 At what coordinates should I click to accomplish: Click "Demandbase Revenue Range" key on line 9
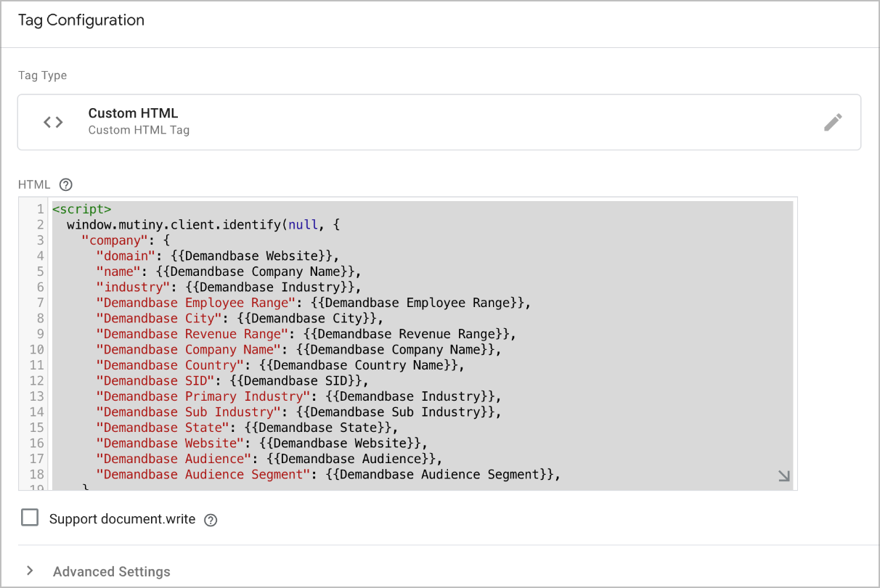click(x=192, y=334)
